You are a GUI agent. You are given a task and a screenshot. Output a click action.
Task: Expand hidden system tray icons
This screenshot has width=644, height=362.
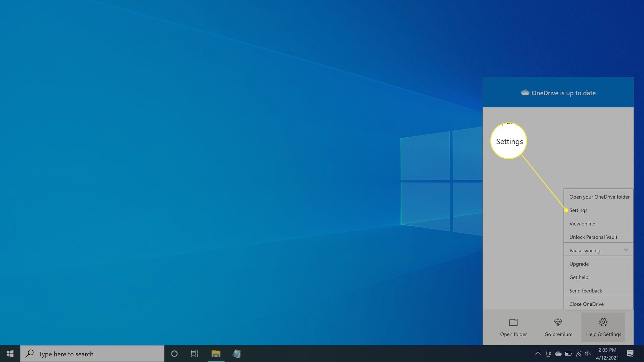pos(537,353)
